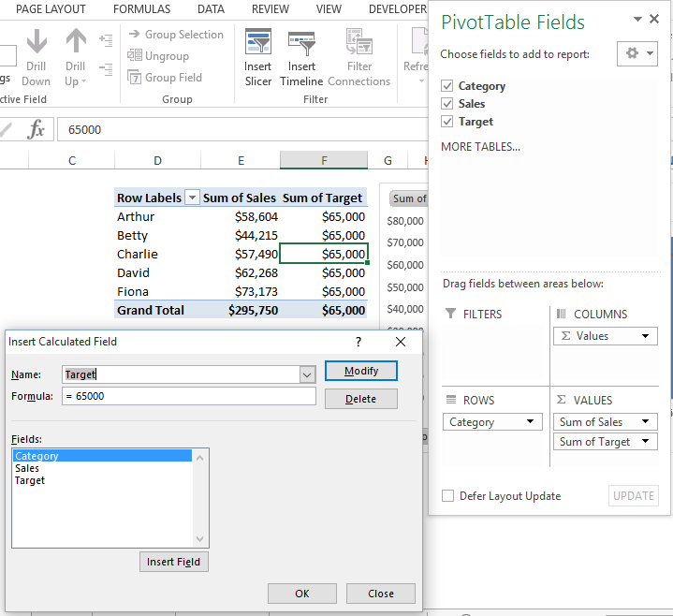Open the PivotTable Fields gear tools menu
This screenshot has height=616, width=673.
coord(637,54)
